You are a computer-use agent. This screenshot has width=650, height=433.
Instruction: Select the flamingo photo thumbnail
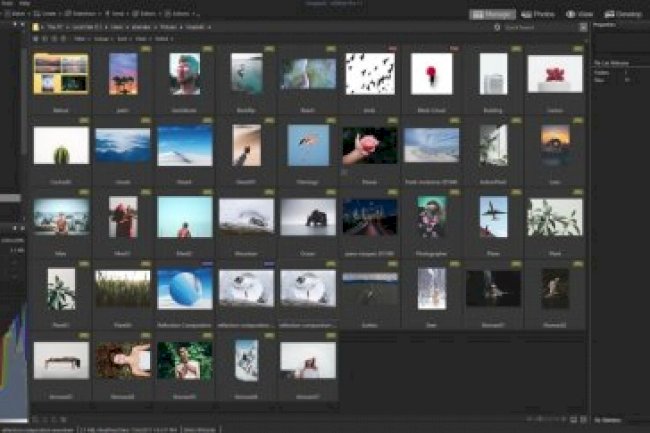[308, 145]
